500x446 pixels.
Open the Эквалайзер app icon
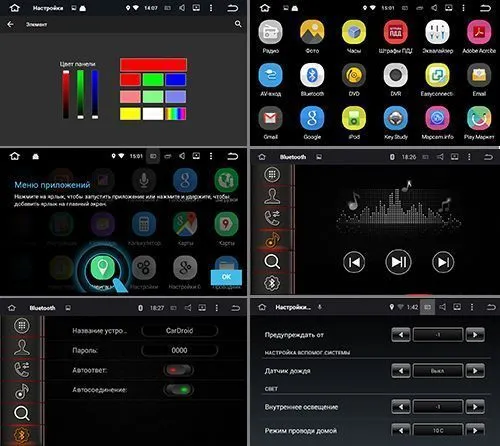(x=437, y=32)
